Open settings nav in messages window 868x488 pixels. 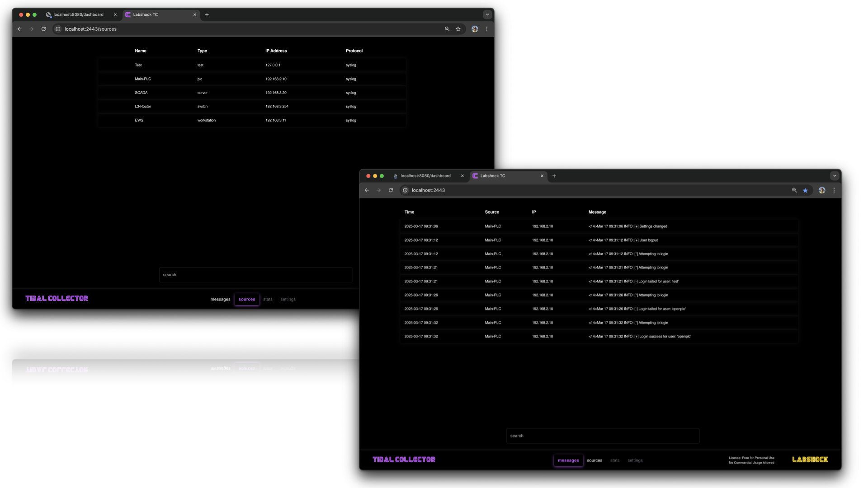(635, 460)
